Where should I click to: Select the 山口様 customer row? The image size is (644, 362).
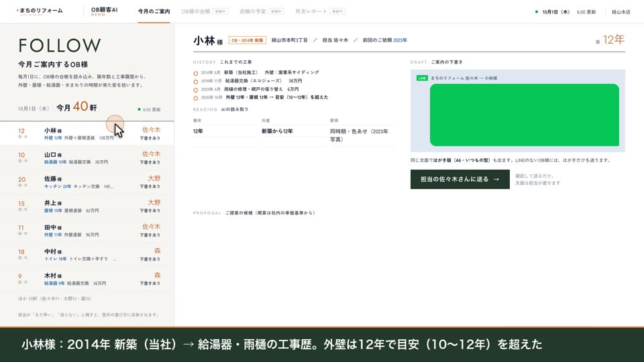(87, 158)
